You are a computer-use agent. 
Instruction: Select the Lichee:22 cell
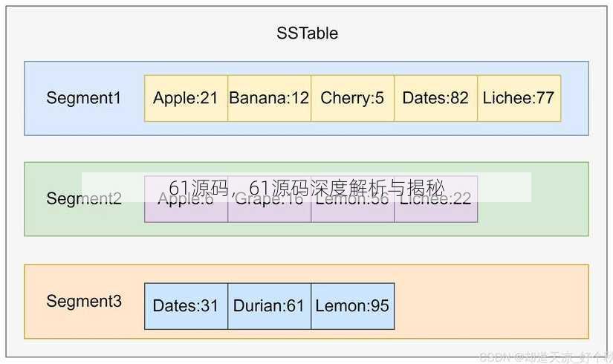436,199
